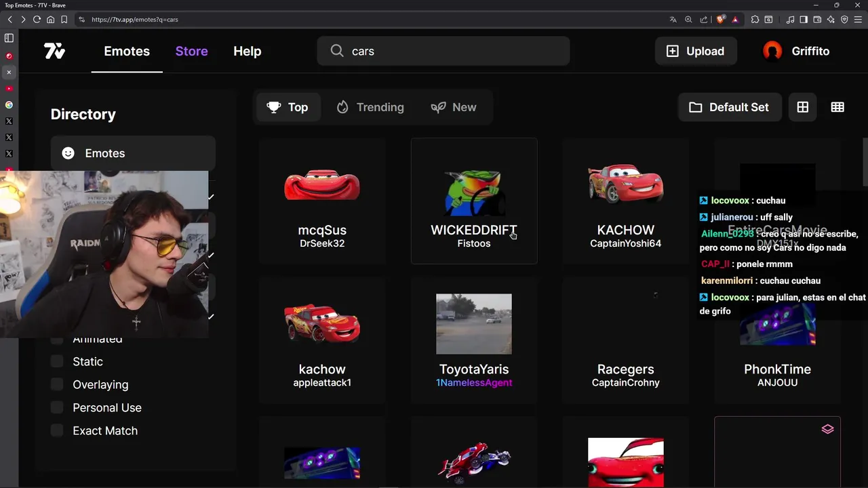Select the Trending sort tab
Image resolution: width=868 pixels, height=488 pixels.
click(370, 107)
